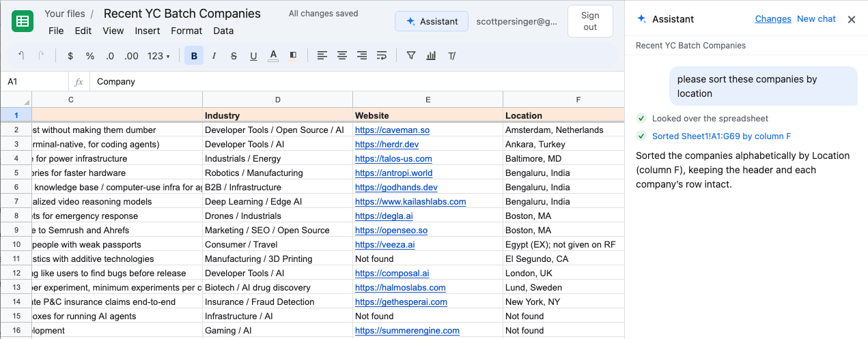868x339 pixels.
Task: Close the Assistant panel
Action: 852,20
